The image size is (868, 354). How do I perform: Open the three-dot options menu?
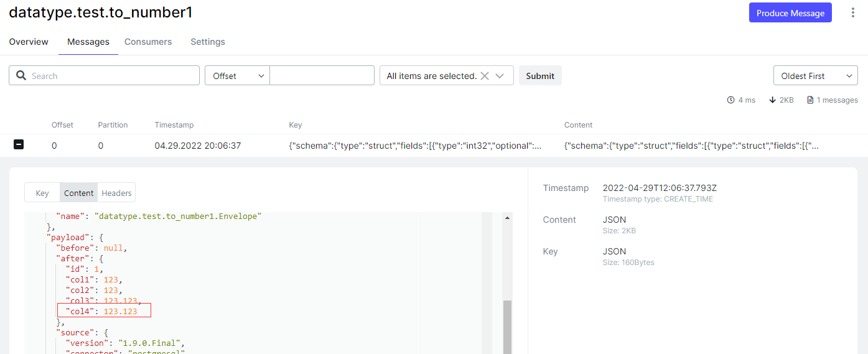tap(852, 12)
